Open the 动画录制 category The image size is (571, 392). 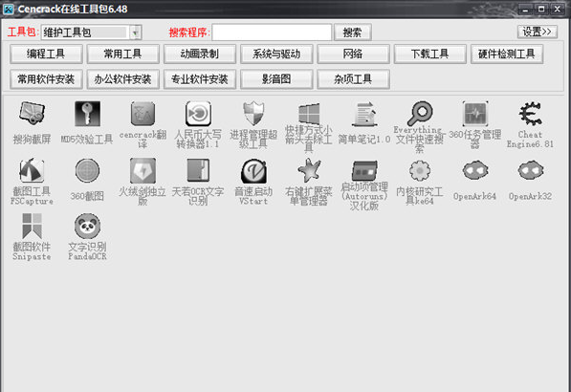point(200,54)
